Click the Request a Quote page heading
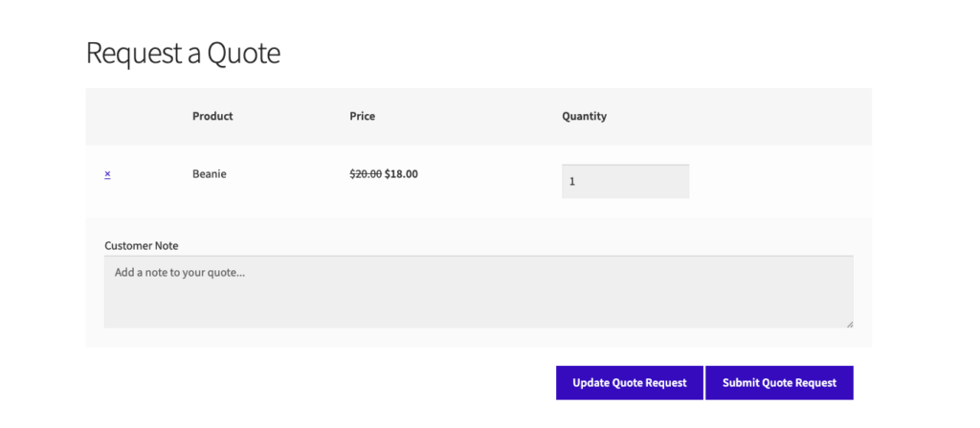Screen dimensions: 980x428 [183, 53]
